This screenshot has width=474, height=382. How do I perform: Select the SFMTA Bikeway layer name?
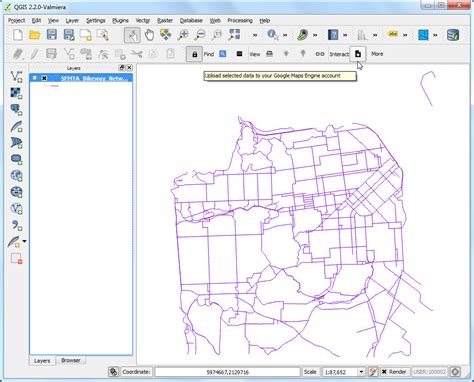point(94,78)
